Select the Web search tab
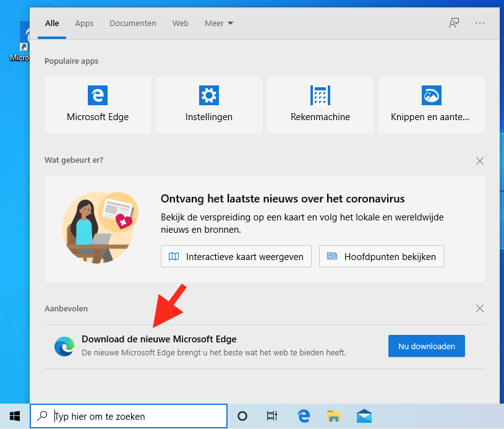 (x=181, y=24)
